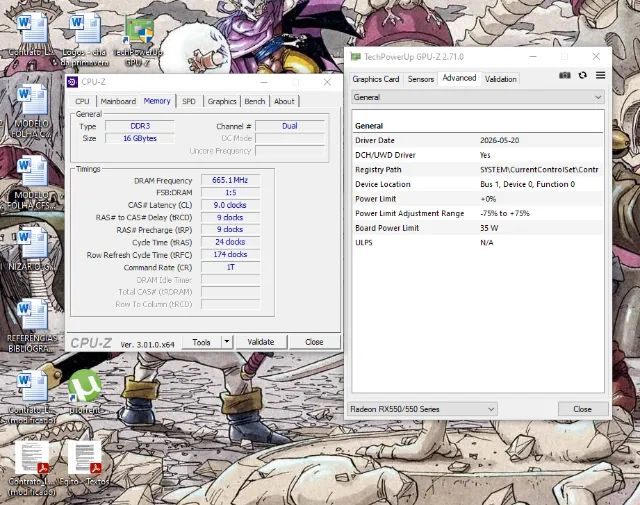This screenshot has height=505, width=640.
Task: Click the FSB:DRAM 1:5 value
Action: [x=231, y=192]
